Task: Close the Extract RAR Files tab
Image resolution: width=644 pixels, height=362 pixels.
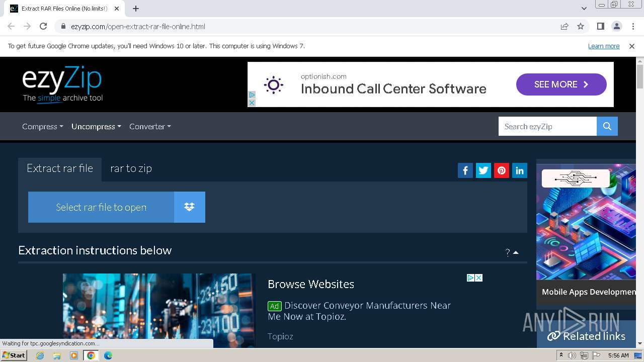Action: point(117,9)
